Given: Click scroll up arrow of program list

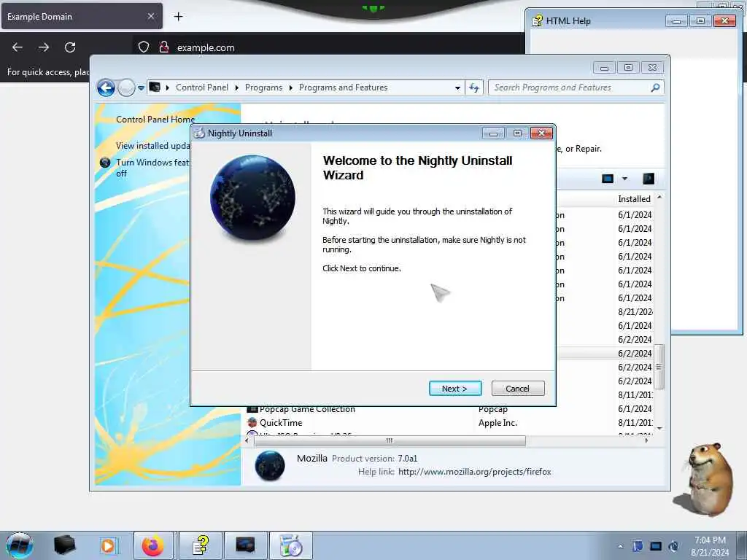Looking at the screenshot, I should pyautogui.click(x=659, y=197).
